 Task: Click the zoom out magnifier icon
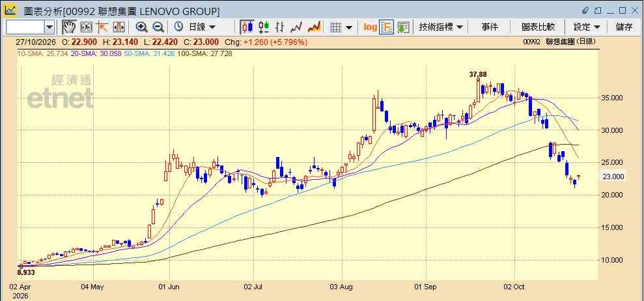tap(158, 27)
